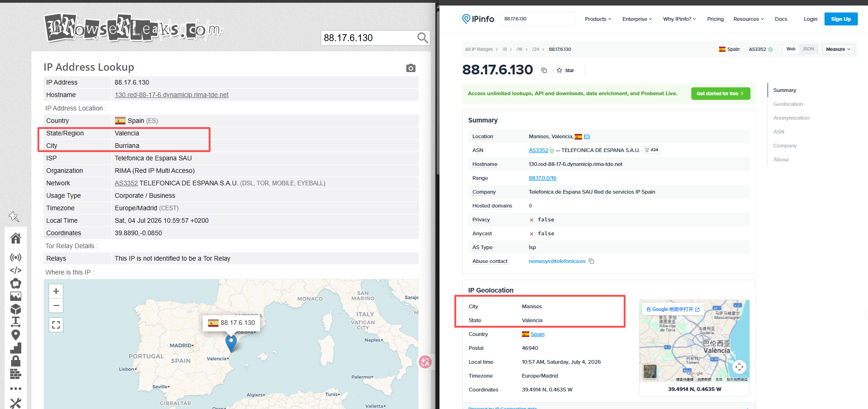Click the IPinfo logo
The width and height of the screenshot is (868, 409).
point(478,19)
